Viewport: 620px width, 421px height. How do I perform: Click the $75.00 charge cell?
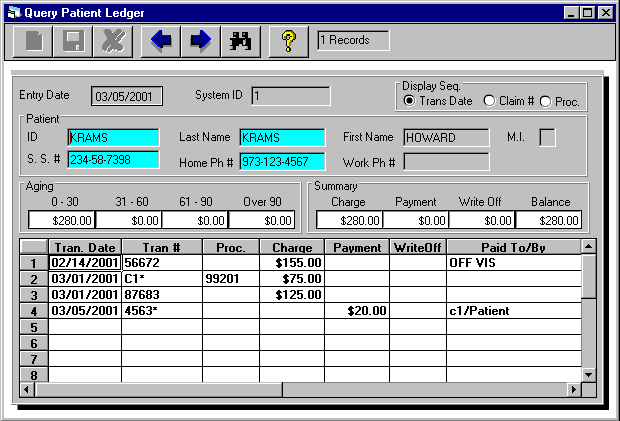pyautogui.click(x=292, y=279)
